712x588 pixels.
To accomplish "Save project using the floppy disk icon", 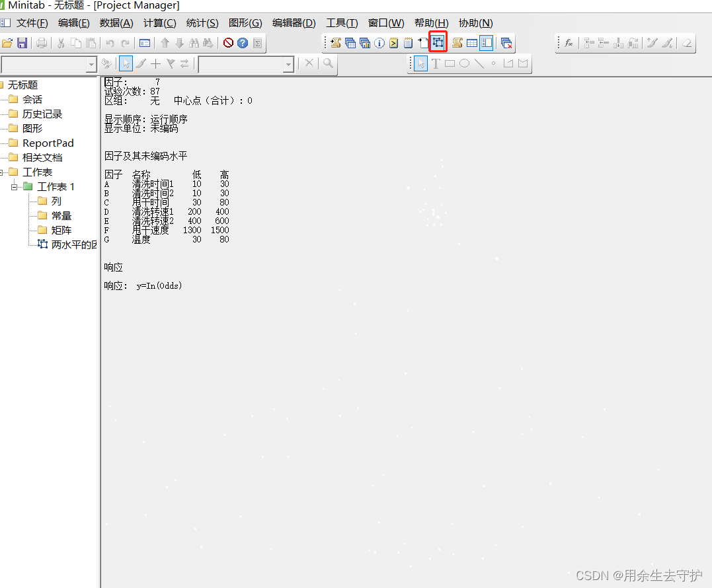I will pos(22,43).
